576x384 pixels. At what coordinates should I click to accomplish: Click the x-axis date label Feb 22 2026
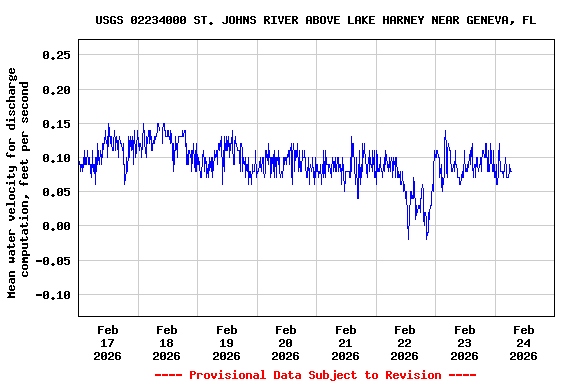point(404,343)
